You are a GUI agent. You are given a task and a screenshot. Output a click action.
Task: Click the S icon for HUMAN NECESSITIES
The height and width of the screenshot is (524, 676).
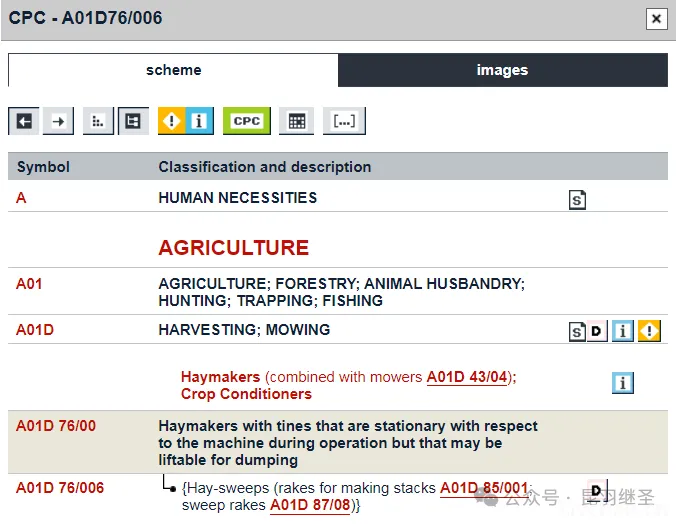[577, 200]
